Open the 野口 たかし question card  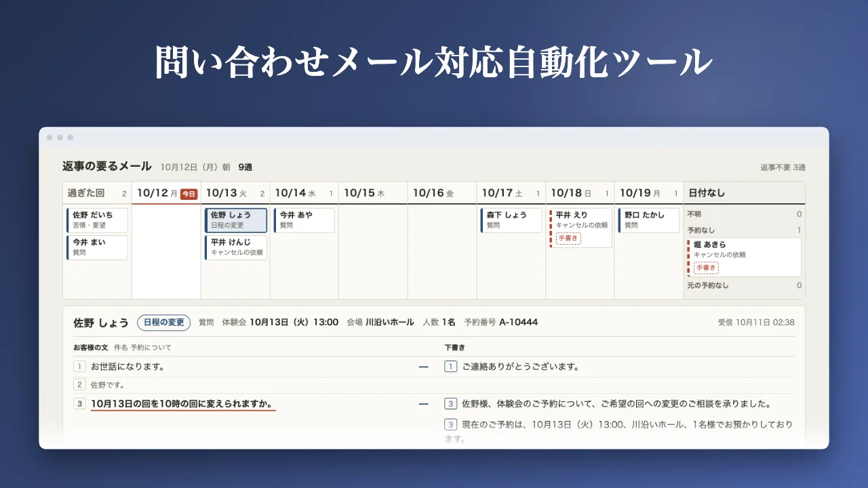click(x=649, y=220)
